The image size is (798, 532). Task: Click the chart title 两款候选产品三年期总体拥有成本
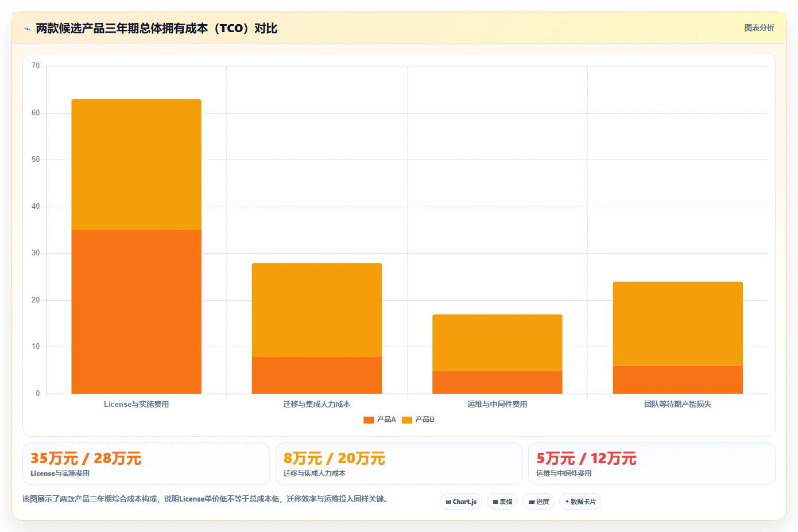[156, 29]
